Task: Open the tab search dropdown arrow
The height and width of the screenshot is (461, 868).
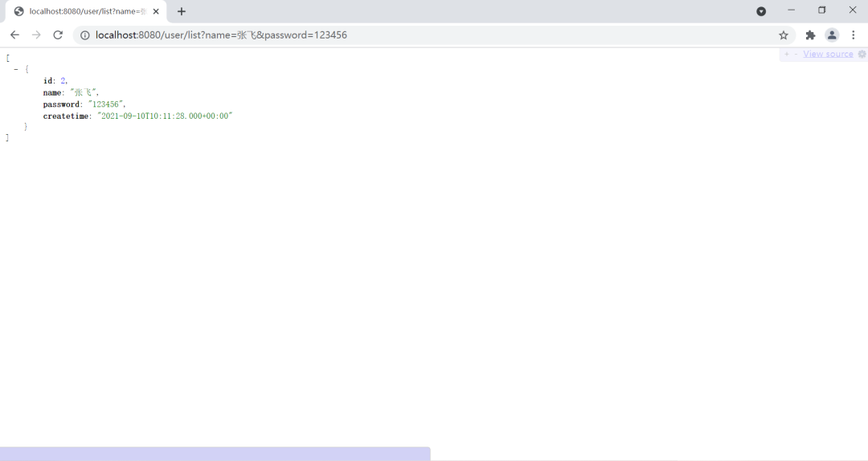Action: click(761, 11)
